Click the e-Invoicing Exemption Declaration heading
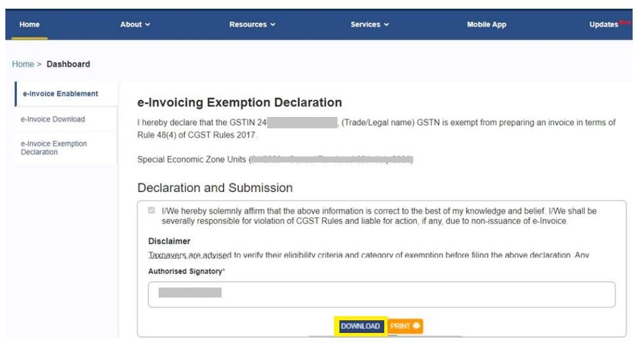The image size is (644, 345). [239, 102]
